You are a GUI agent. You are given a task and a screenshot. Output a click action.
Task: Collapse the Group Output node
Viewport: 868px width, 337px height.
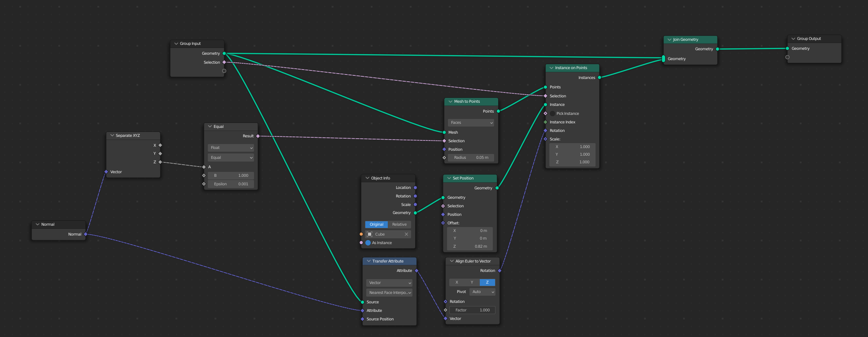point(793,39)
